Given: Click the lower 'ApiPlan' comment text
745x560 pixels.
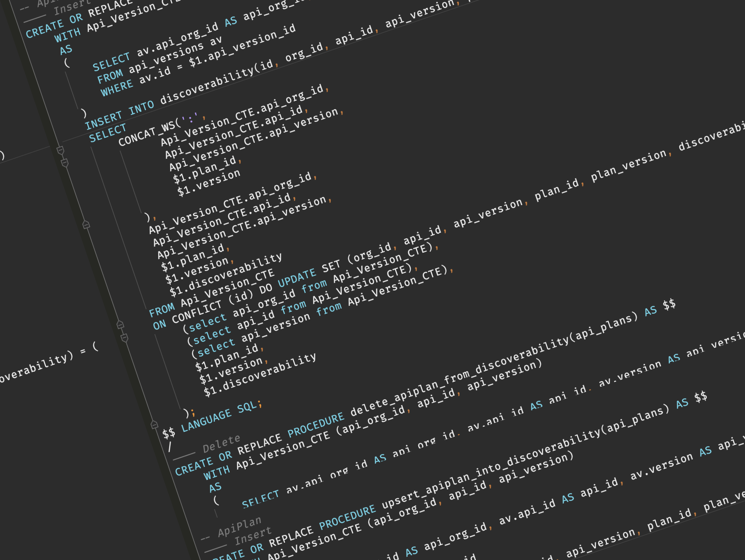Looking at the screenshot, I should (239, 527).
